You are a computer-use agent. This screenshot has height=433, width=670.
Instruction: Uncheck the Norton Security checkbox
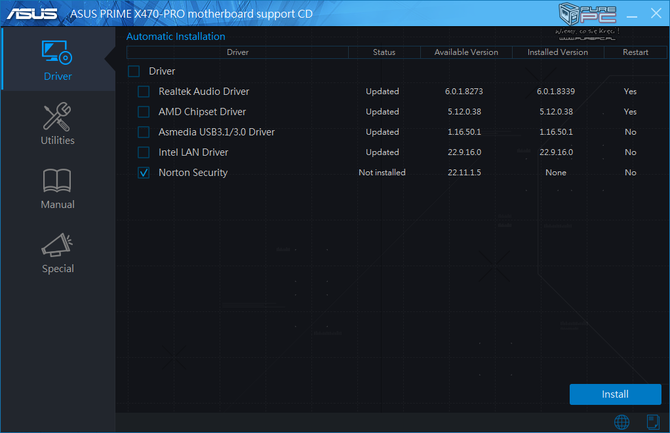144,173
